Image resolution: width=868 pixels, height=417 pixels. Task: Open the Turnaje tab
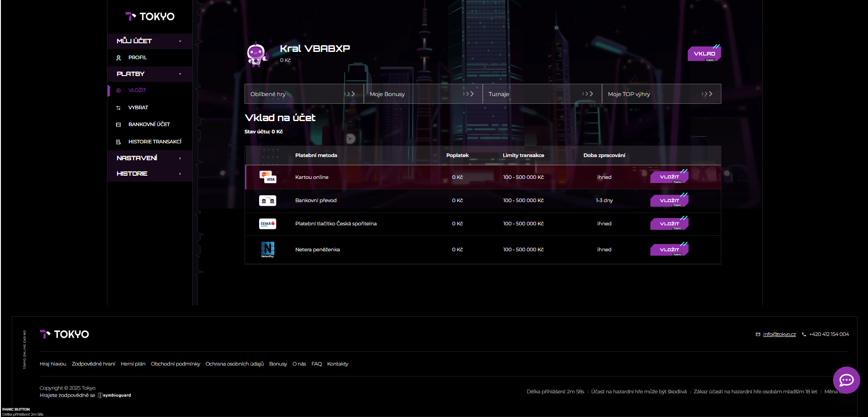(x=542, y=94)
